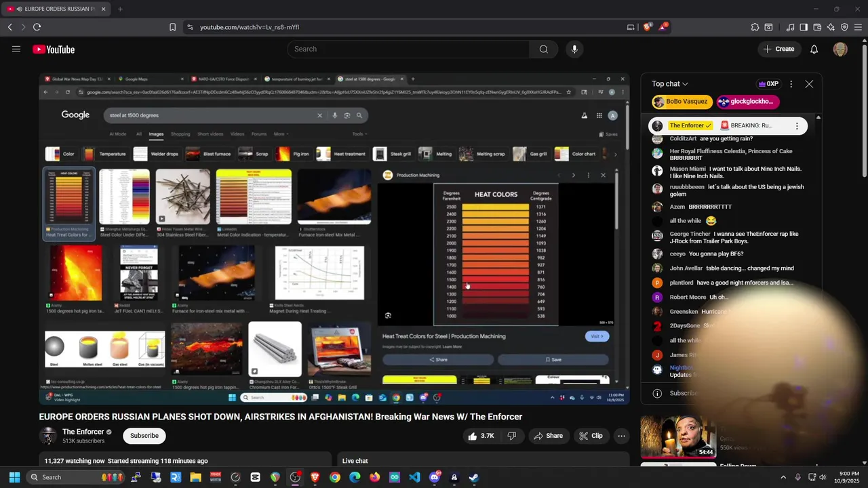
Task: Open YouTube notifications bell
Action: coord(814,49)
